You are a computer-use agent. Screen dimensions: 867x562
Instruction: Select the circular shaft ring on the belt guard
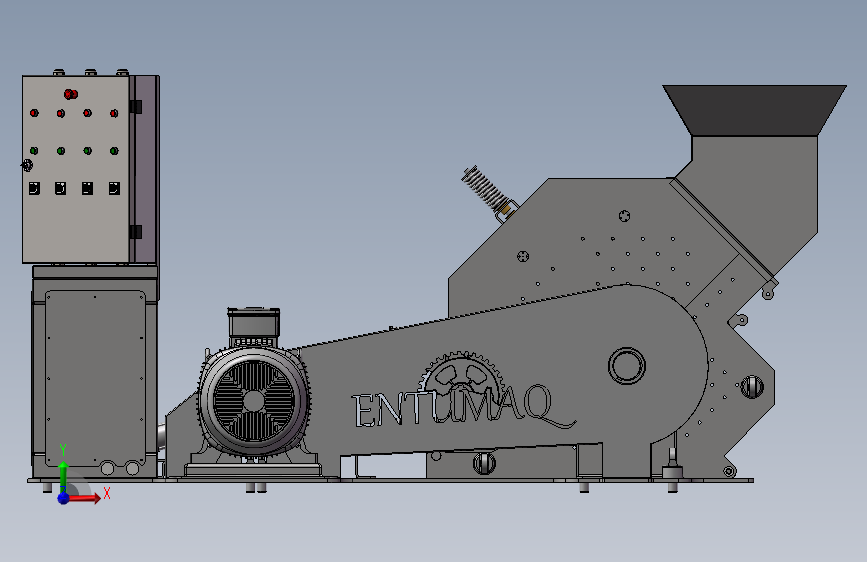coord(626,366)
